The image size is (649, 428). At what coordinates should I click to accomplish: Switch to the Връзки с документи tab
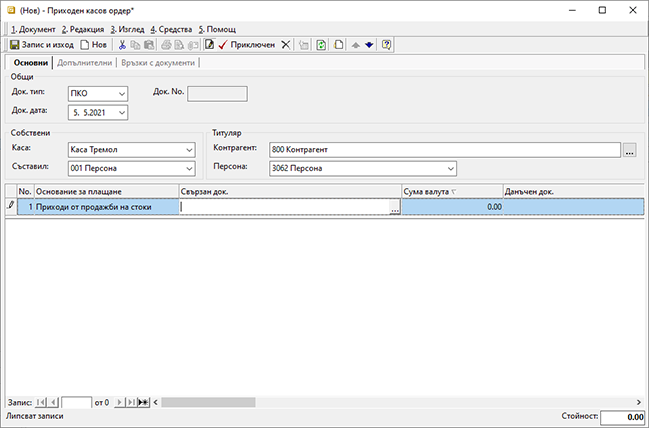point(158,63)
